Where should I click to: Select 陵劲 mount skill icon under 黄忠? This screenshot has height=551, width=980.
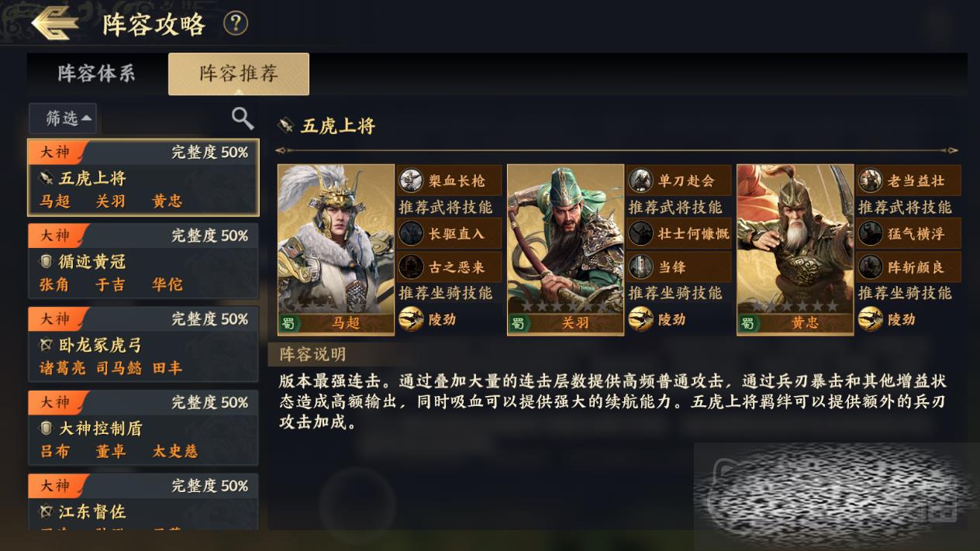[x=870, y=319]
